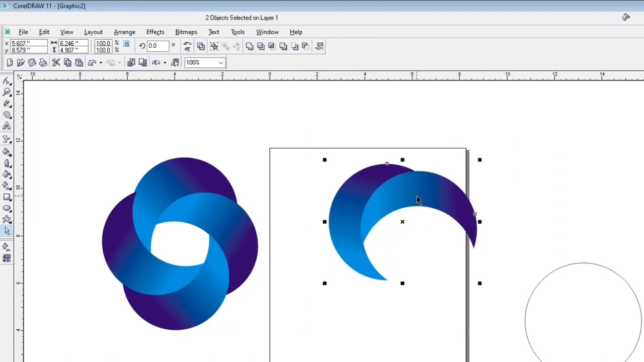Viewport: 644px width, 362px height.
Task: Open the Layout menu
Action: pyautogui.click(x=93, y=32)
